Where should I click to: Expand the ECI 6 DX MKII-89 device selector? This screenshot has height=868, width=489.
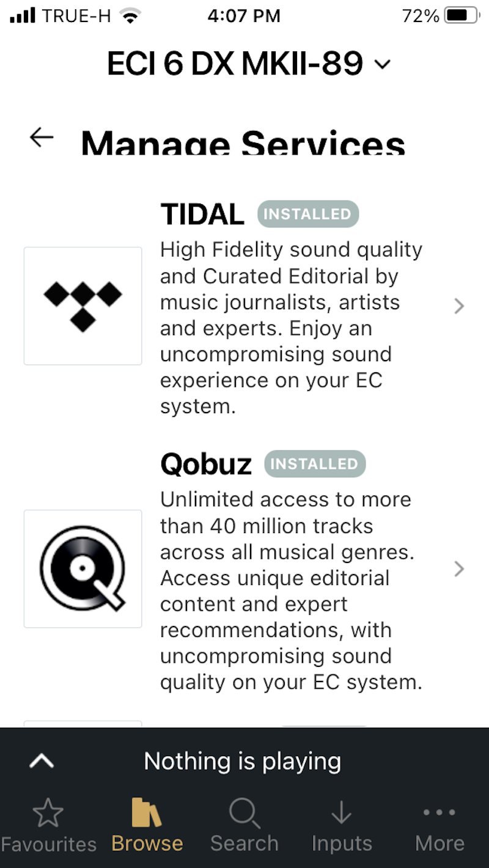click(248, 63)
